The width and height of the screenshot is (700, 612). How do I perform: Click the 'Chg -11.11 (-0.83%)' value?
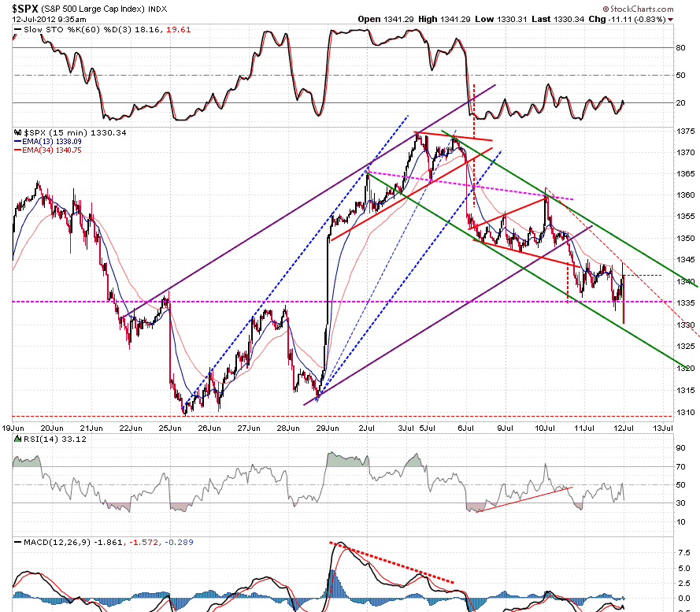pos(628,19)
